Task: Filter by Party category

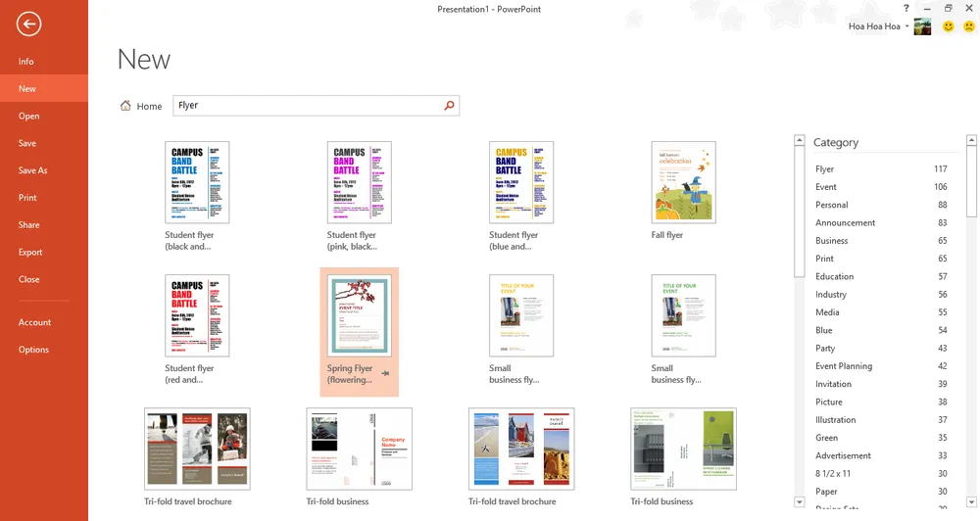Action: click(x=881, y=348)
